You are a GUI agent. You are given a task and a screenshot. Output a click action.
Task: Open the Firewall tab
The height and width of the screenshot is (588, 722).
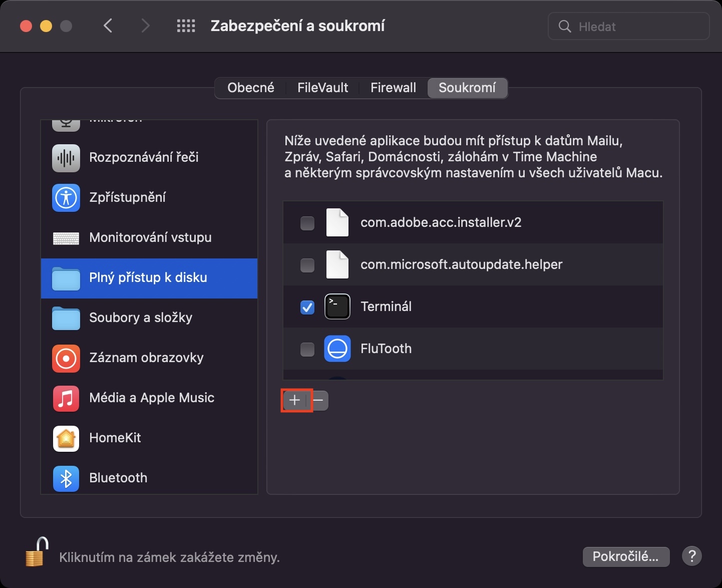coord(393,88)
